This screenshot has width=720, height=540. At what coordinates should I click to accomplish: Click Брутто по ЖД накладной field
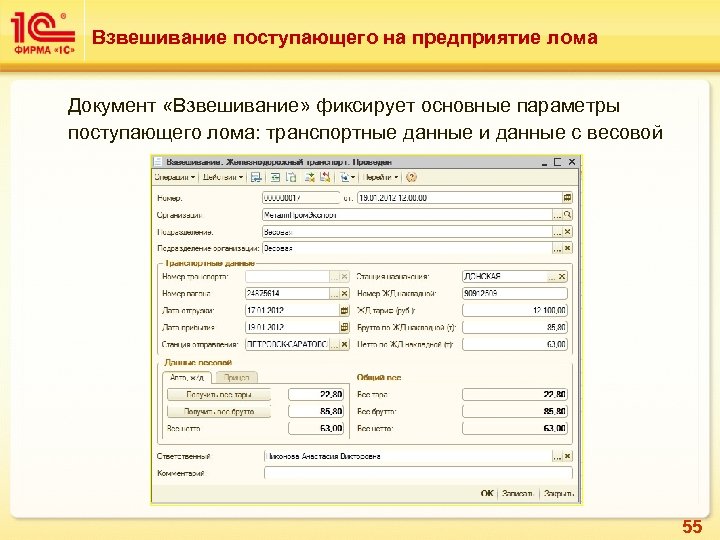point(515,327)
